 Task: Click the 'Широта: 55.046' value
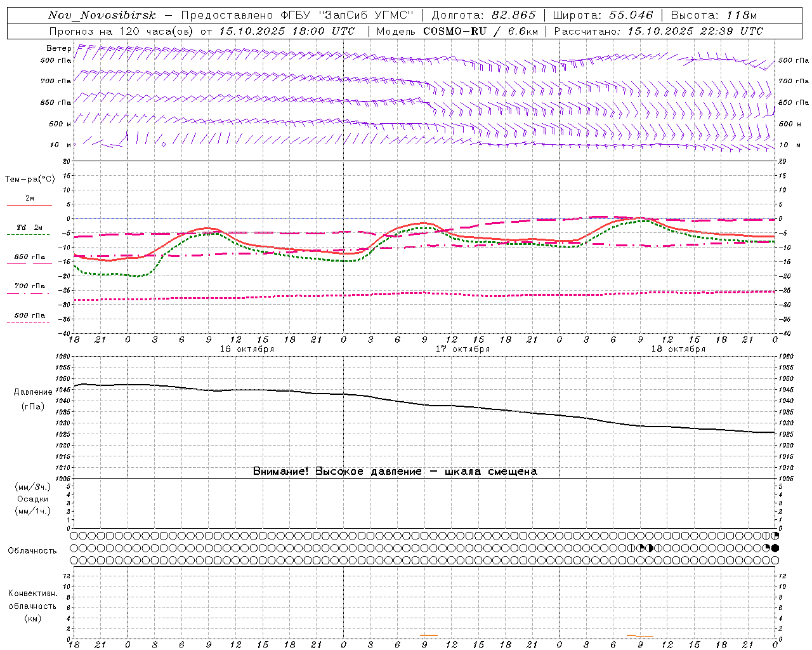point(603,15)
